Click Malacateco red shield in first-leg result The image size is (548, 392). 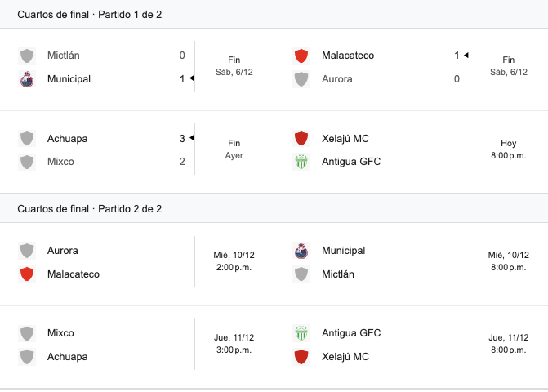(x=301, y=56)
